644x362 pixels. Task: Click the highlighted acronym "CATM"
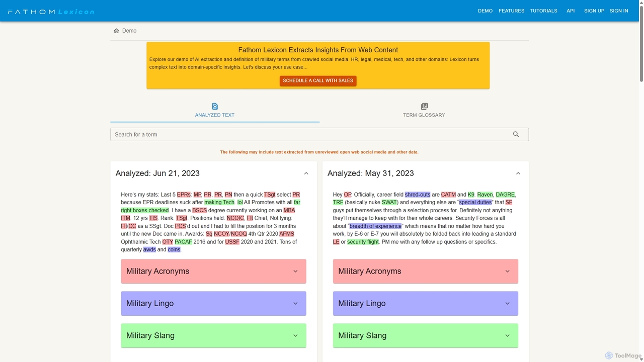pos(448,195)
